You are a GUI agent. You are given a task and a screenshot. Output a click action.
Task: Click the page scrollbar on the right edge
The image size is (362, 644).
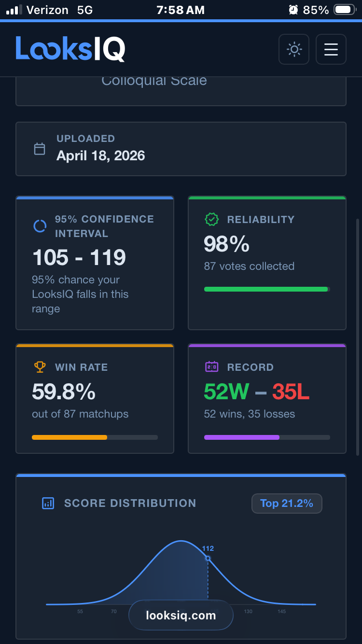[357, 338]
